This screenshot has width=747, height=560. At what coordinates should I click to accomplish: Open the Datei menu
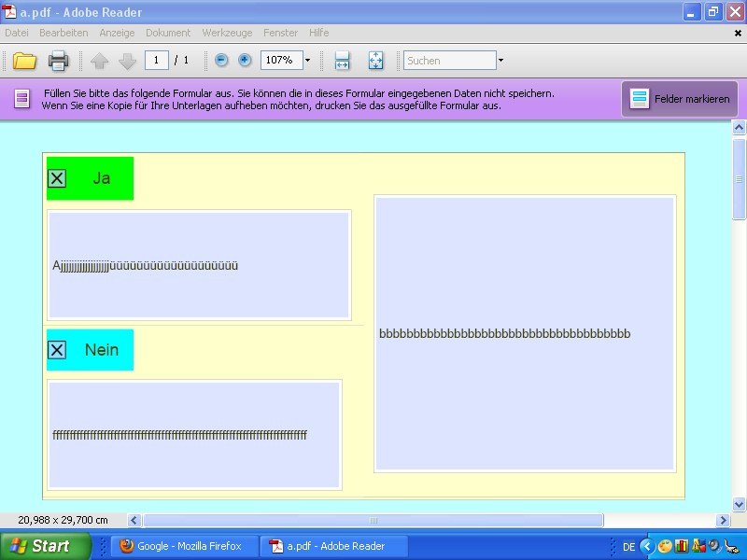tap(17, 33)
